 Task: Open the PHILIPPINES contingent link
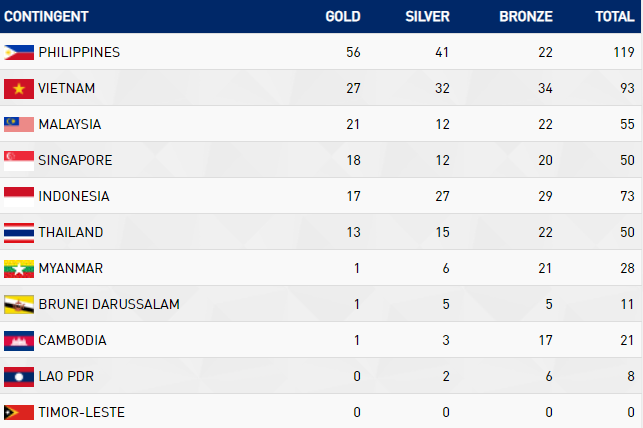coord(79,52)
